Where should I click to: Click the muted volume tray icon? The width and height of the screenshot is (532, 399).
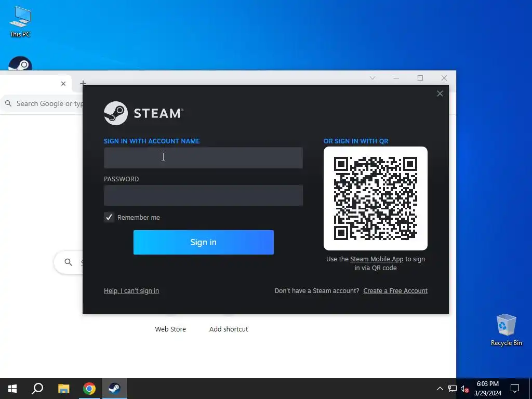point(464,389)
